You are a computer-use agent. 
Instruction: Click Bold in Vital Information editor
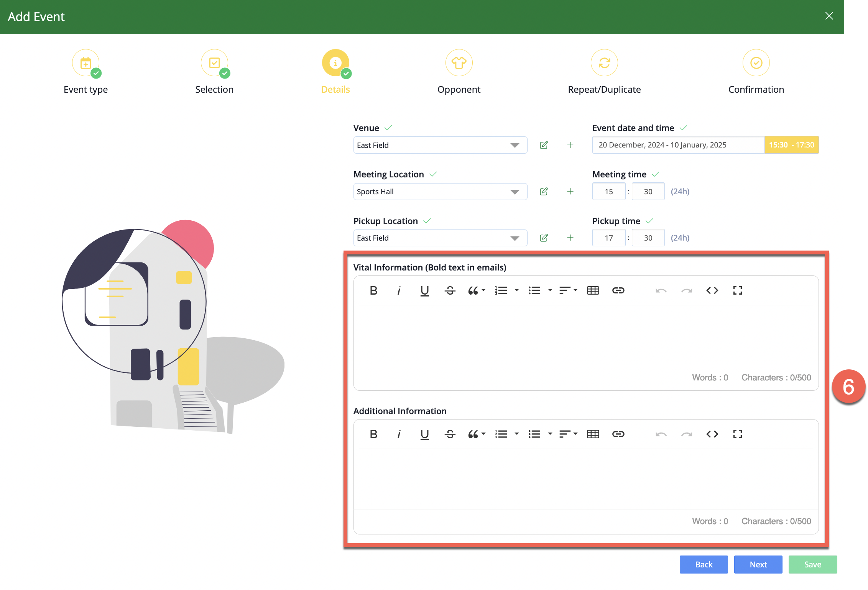pyautogui.click(x=373, y=290)
